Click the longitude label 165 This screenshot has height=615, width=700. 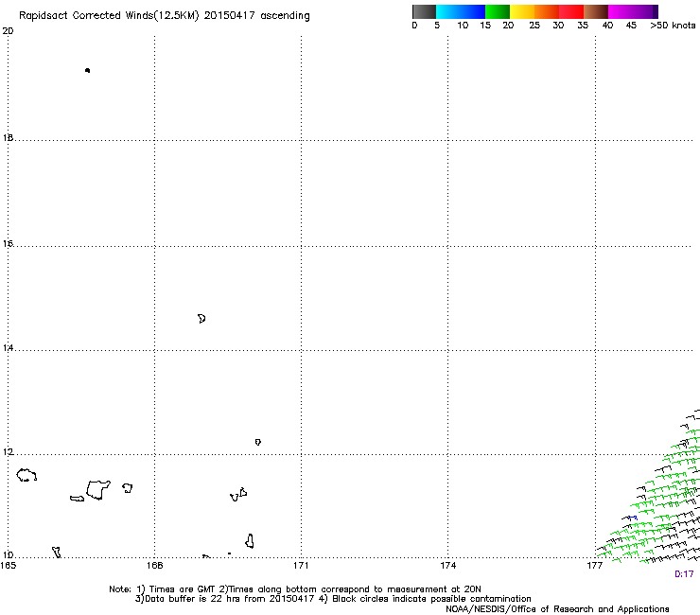(9, 566)
